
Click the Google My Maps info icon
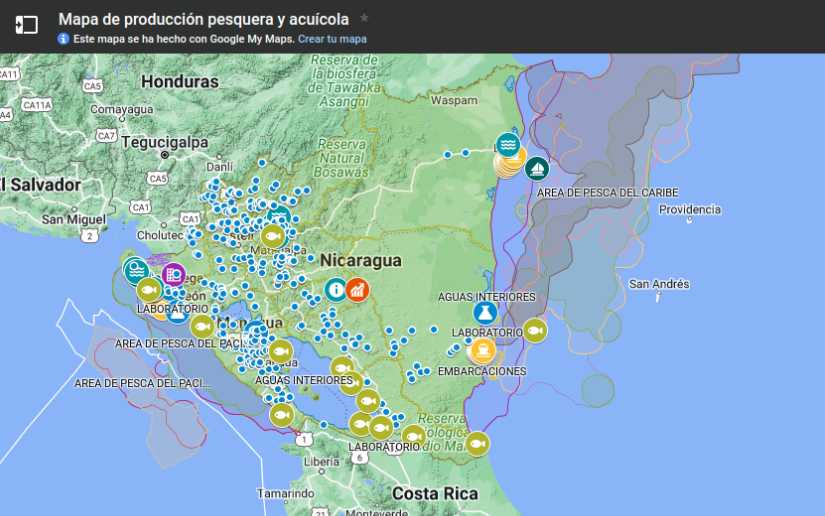(x=63, y=39)
